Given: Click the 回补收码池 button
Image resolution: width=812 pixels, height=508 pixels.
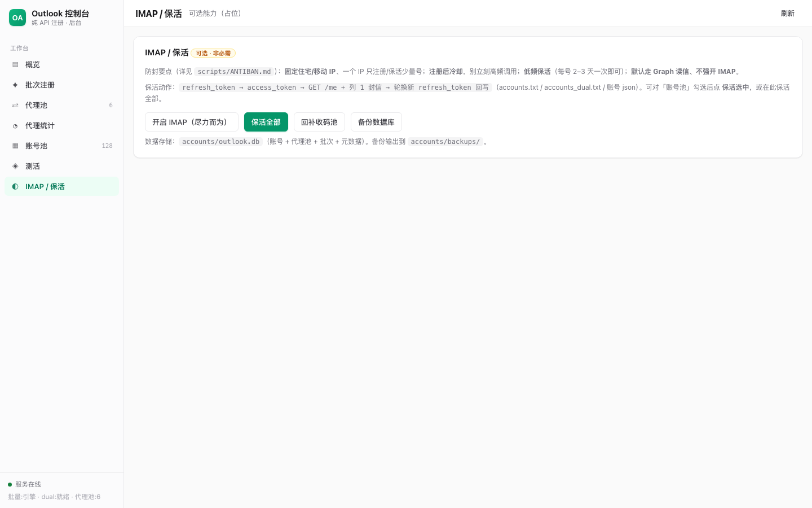Looking at the screenshot, I should point(319,122).
